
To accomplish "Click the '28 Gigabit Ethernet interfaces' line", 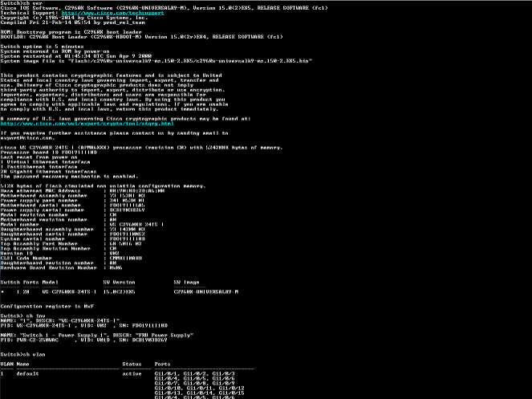I will 48,172.
